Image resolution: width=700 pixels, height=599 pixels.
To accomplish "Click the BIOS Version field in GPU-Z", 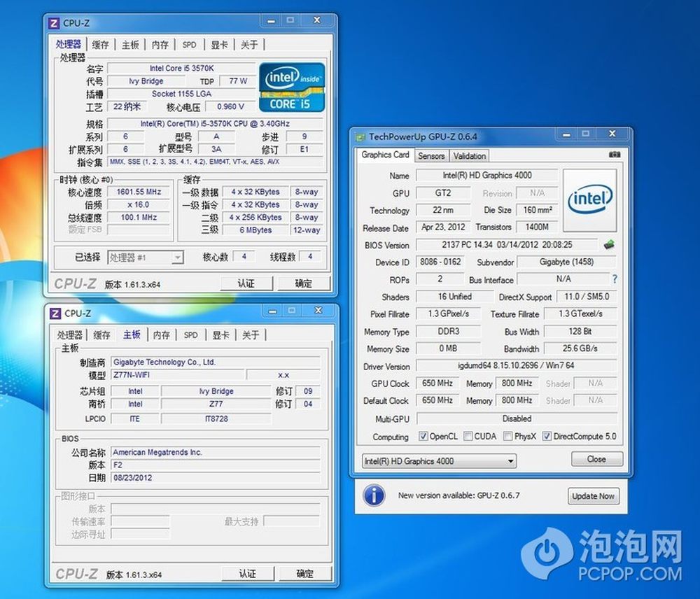I will [x=507, y=245].
